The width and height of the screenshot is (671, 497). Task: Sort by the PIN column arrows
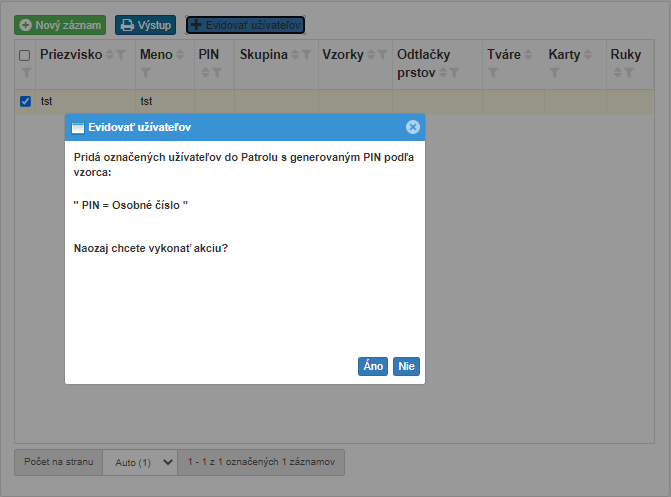pos(205,73)
